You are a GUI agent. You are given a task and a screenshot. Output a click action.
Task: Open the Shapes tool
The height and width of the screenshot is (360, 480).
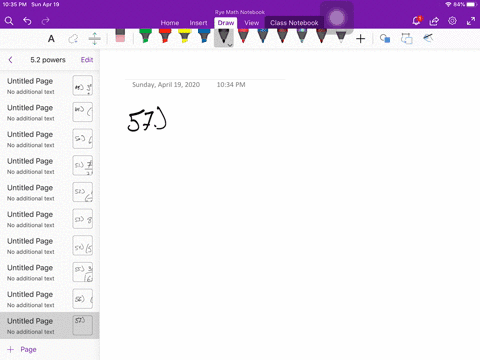tap(385, 39)
